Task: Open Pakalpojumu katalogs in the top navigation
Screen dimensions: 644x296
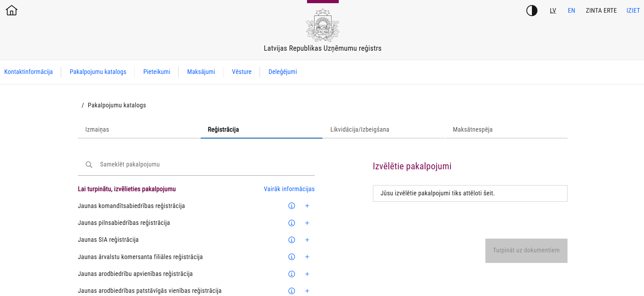Action: [x=98, y=72]
